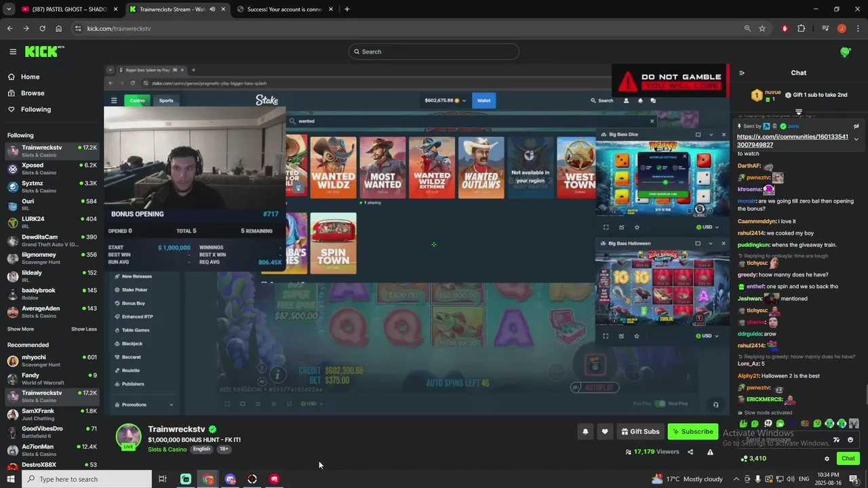Open the Slots & Casino category link
The height and width of the screenshot is (488, 868).
(x=167, y=449)
